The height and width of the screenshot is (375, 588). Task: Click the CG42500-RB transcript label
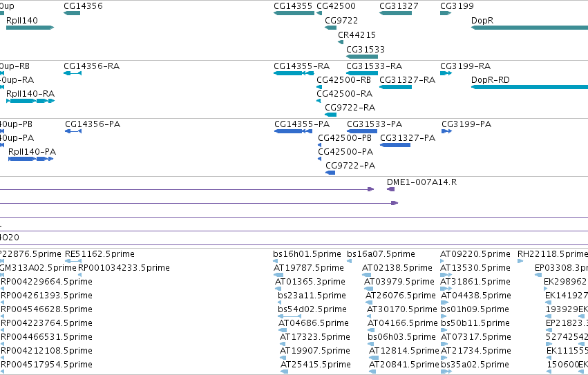pos(343,80)
